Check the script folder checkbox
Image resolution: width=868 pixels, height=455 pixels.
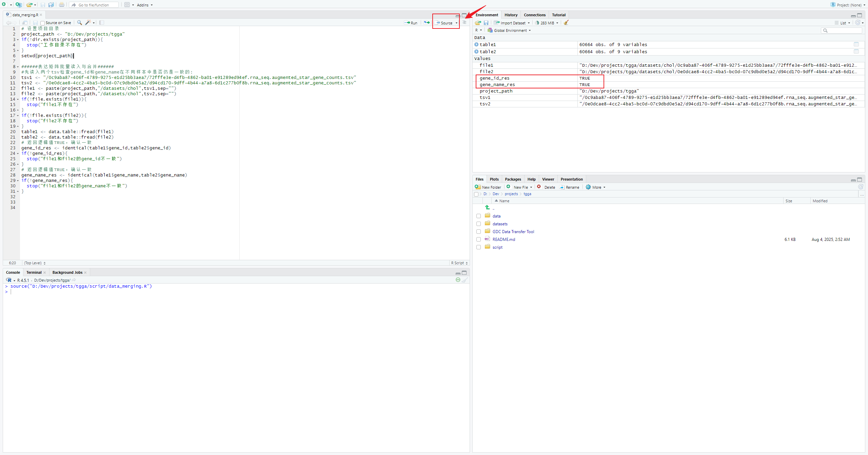coord(478,247)
